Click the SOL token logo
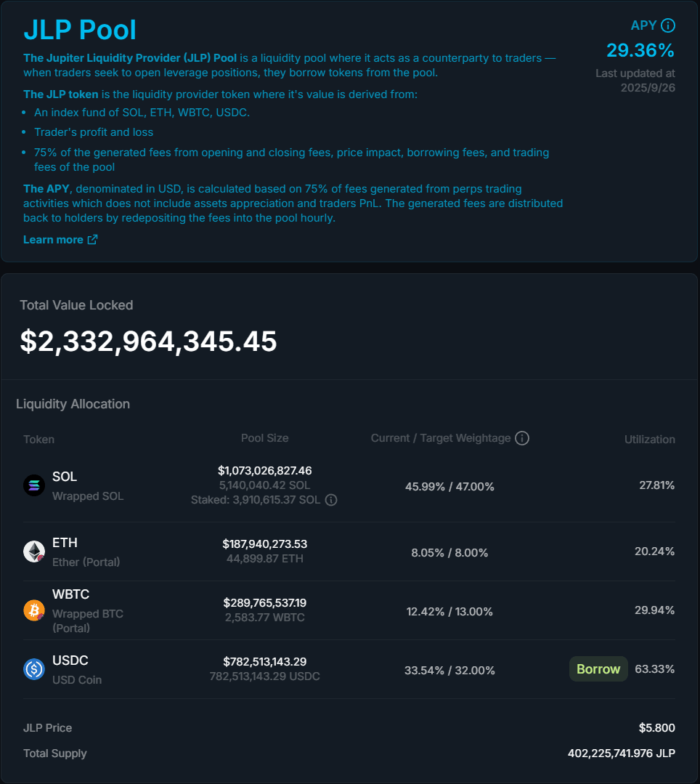Image resolution: width=700 pixels, height=784 pixels. pos(34,485)
